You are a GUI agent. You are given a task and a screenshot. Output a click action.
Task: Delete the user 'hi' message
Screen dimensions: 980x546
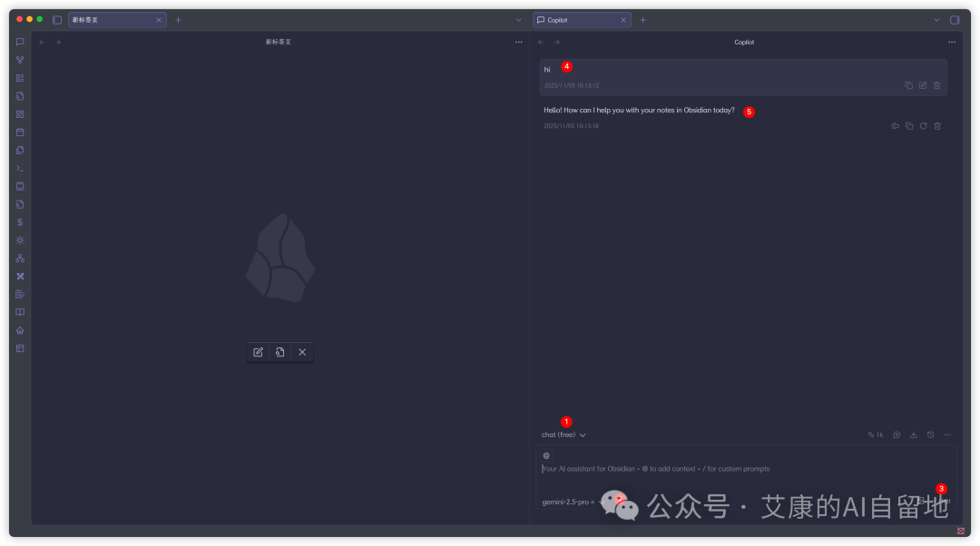click(936, 85)
